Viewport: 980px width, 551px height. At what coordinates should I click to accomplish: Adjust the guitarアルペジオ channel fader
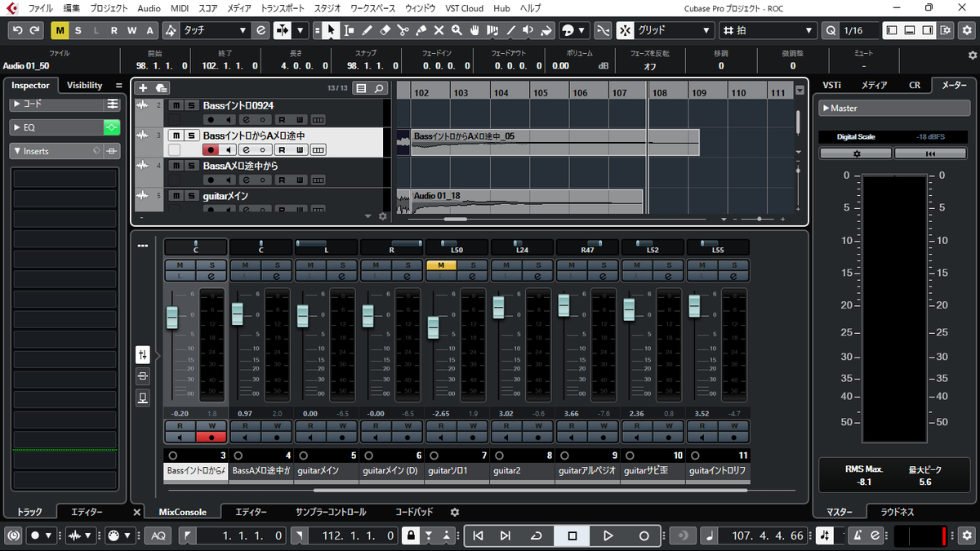(563, 305)
